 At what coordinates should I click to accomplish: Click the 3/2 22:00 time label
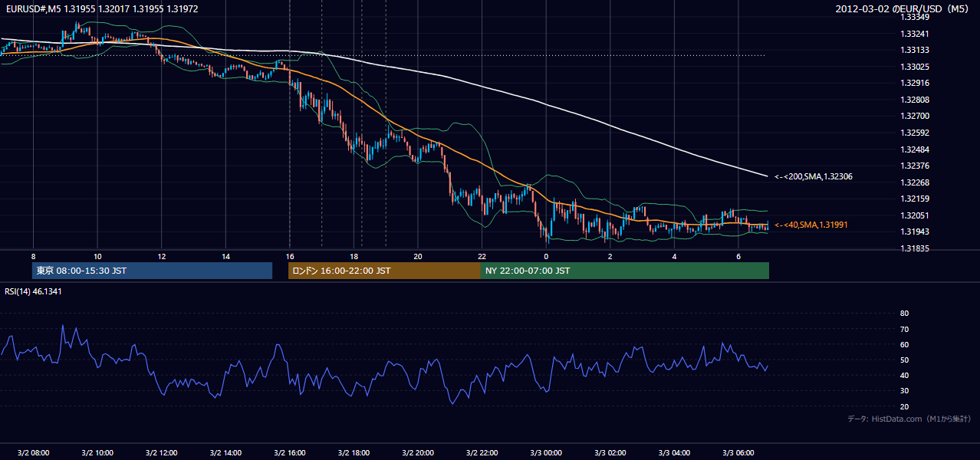482,452
